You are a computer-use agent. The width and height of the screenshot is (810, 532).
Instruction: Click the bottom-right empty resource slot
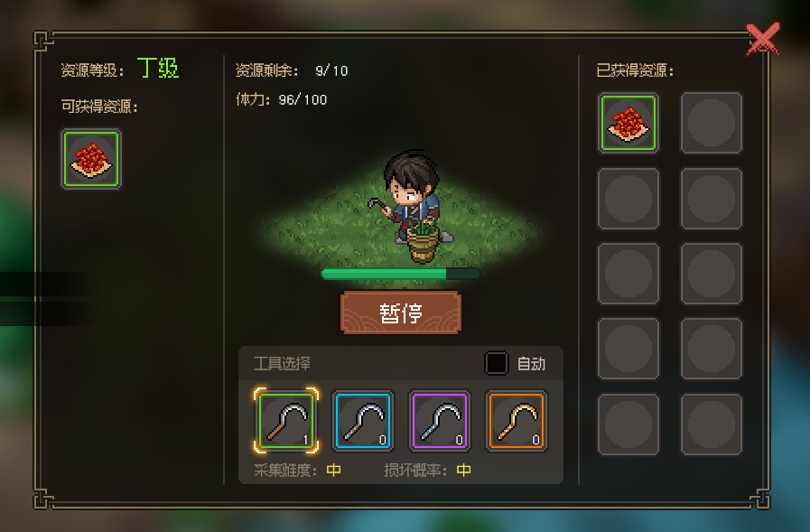pyautogui.click(x=712, y=425)
